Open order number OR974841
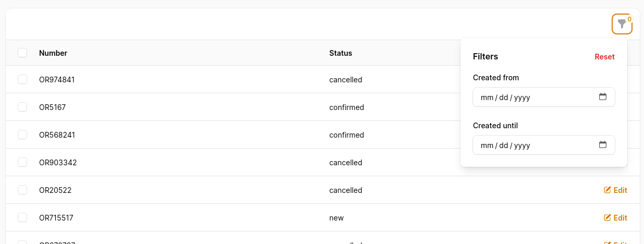This screenshot has height=244, width=644. pyautogui.click(x=57, y=80)
